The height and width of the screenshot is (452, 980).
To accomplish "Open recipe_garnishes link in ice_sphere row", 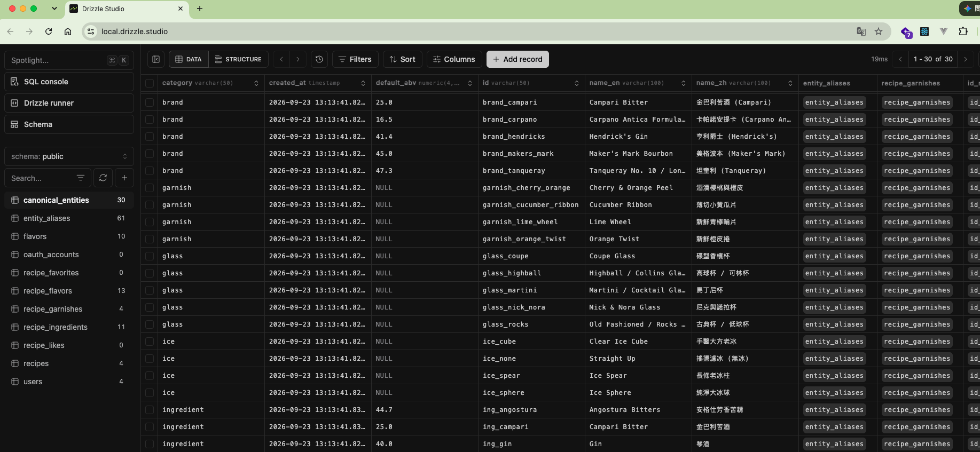I will [917, 393].
